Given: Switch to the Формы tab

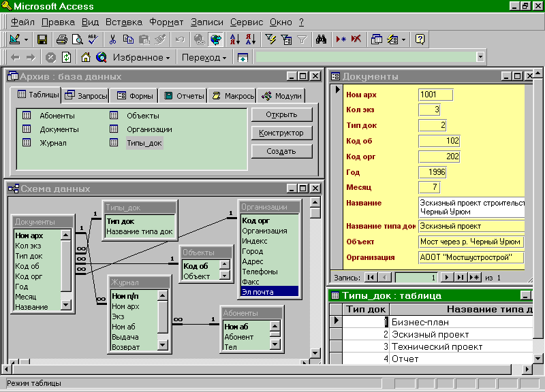Looking at the screenshot, I should tap(135, 96).
